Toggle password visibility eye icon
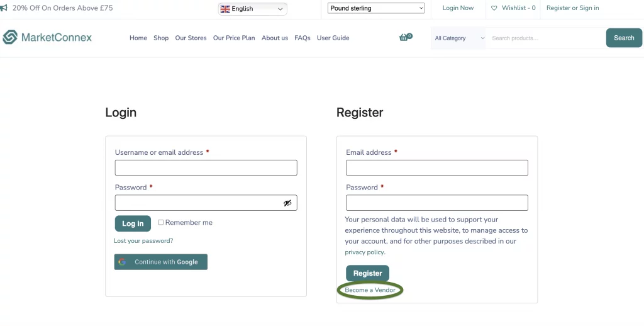This screenshot has width=644, height=326. (x=287, y=203)
